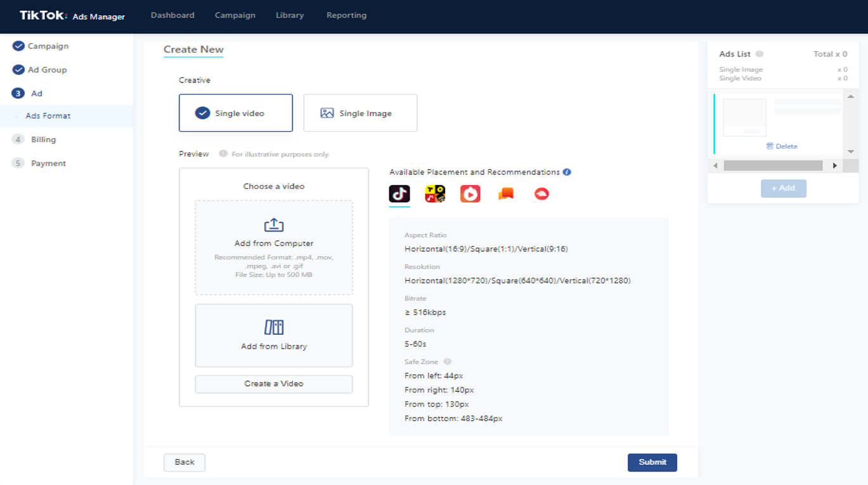Go to Payment step in sidebar

(x=49, y=163)
